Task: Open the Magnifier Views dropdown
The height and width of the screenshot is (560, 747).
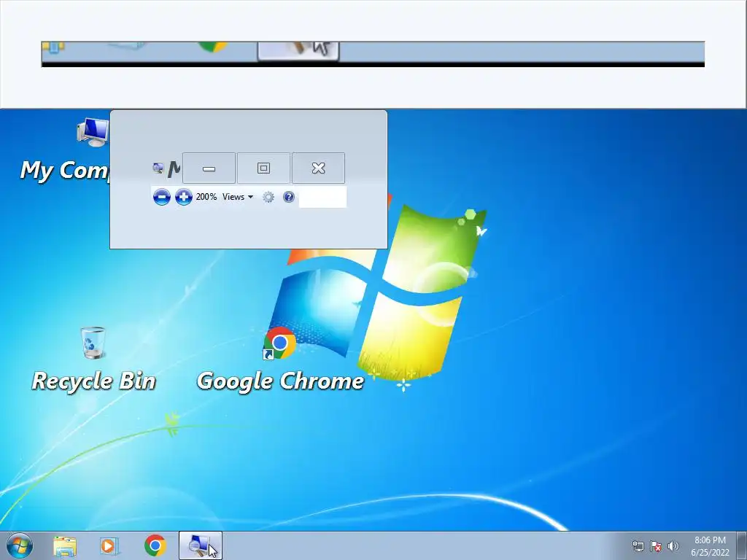Action: point(237,197)
